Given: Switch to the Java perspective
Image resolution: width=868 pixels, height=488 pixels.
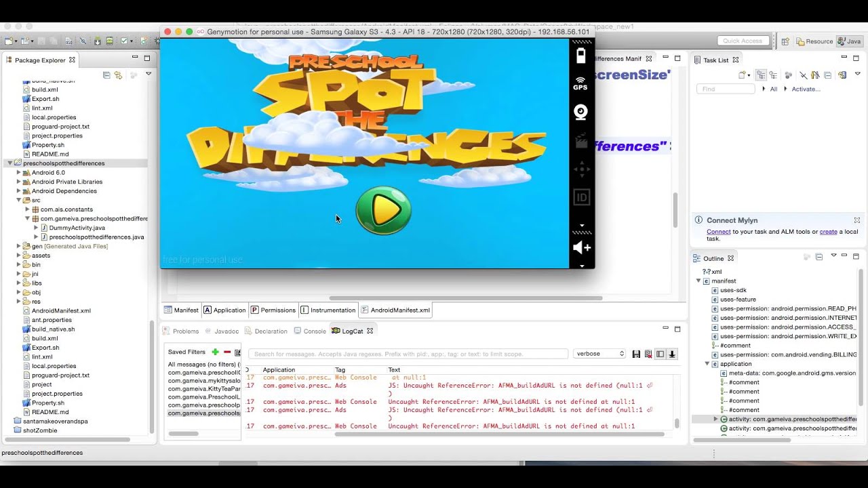Looking at the screenshot, I should (x=849, y=41).
